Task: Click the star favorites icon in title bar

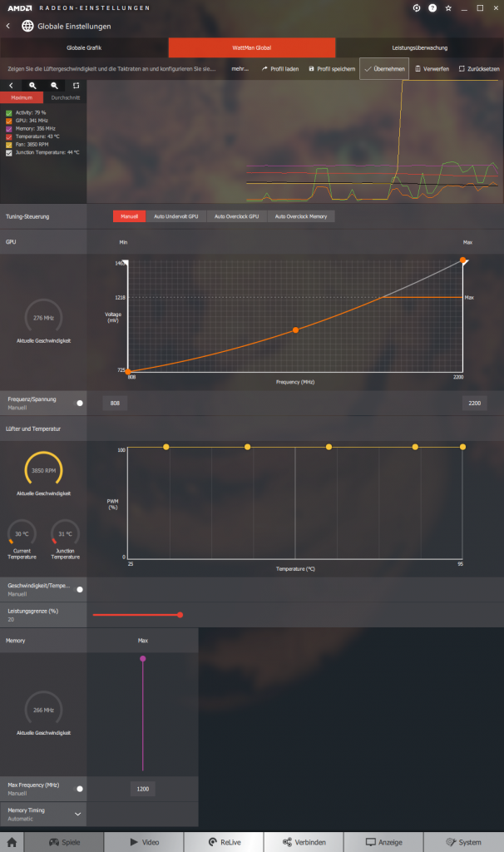Action: tap(448, 8)
